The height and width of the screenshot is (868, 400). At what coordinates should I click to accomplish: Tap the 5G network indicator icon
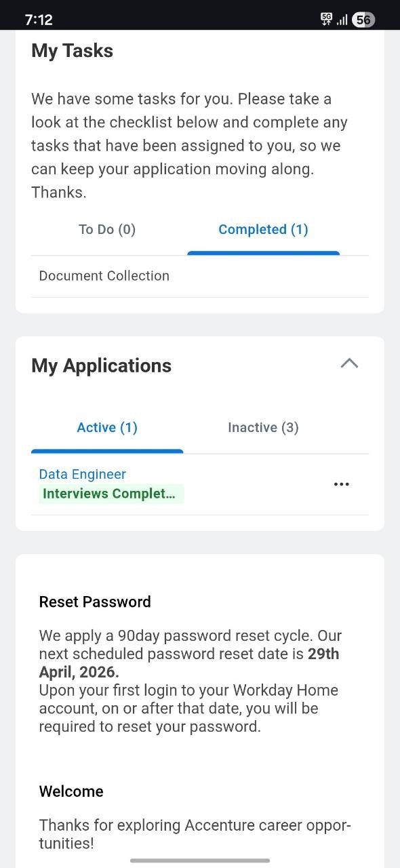[x=327, y=20]
